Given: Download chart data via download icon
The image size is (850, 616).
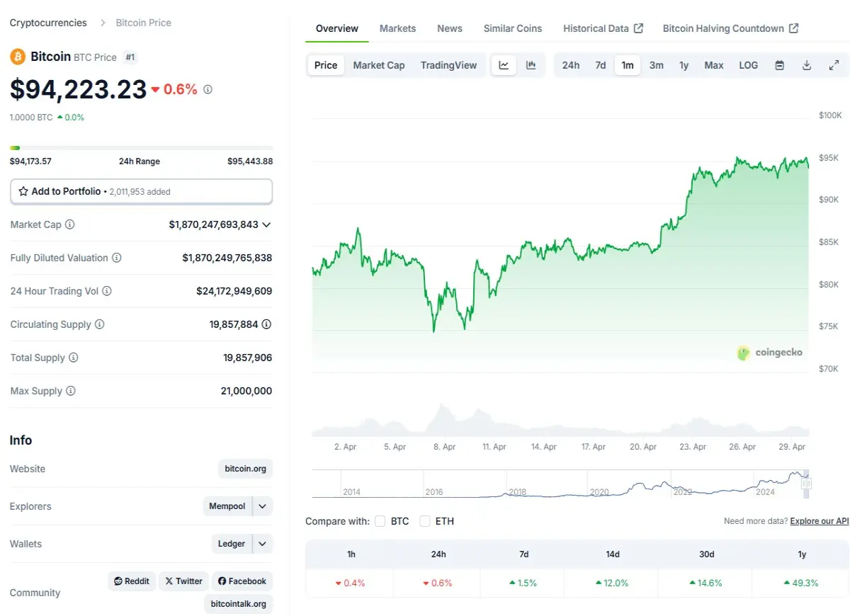Looking at the screenshot, I should coord(807,65).
